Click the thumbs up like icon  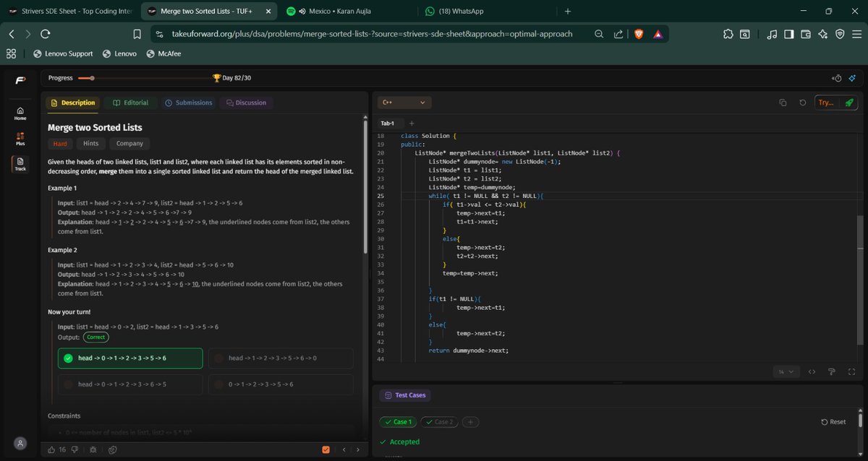click(51, 449)
